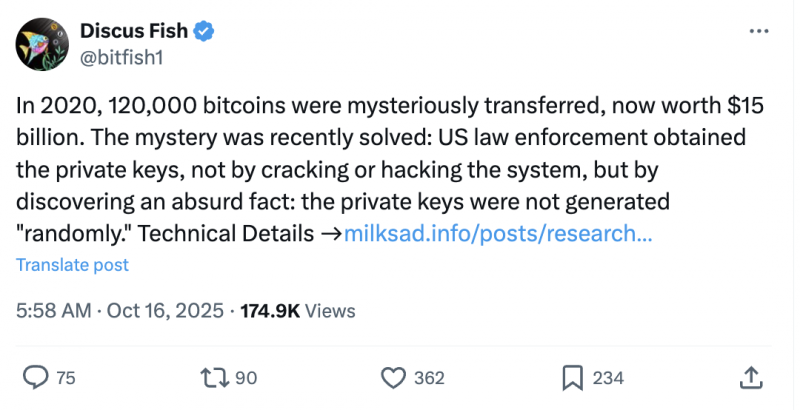Click the Discus Fish display name
The image size is (800, 410).
coord(134,31)
